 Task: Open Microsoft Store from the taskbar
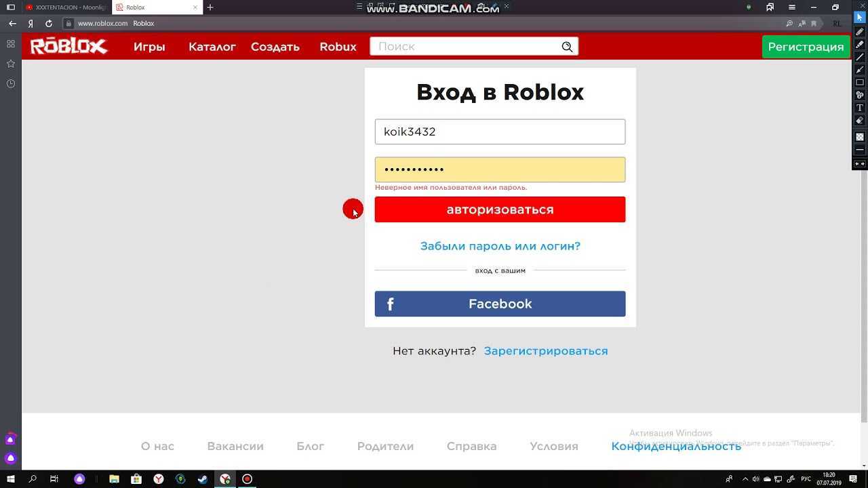(136, 479)
